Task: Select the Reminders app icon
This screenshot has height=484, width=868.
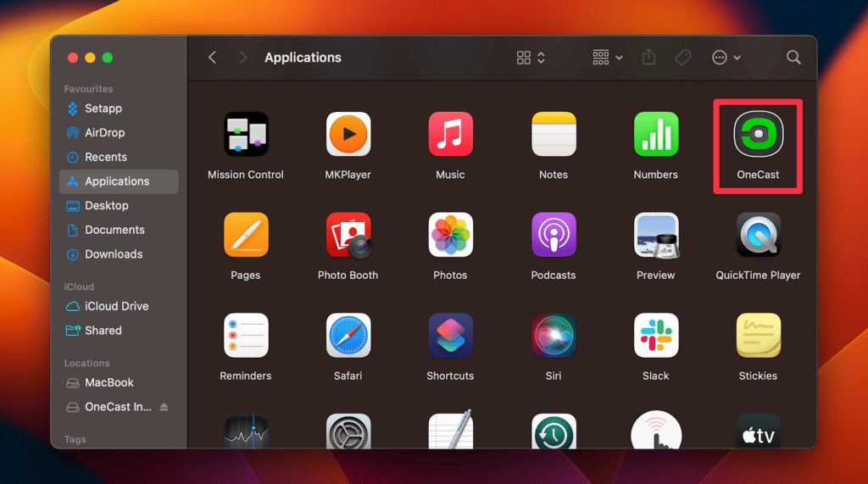Action: [246, 336]
